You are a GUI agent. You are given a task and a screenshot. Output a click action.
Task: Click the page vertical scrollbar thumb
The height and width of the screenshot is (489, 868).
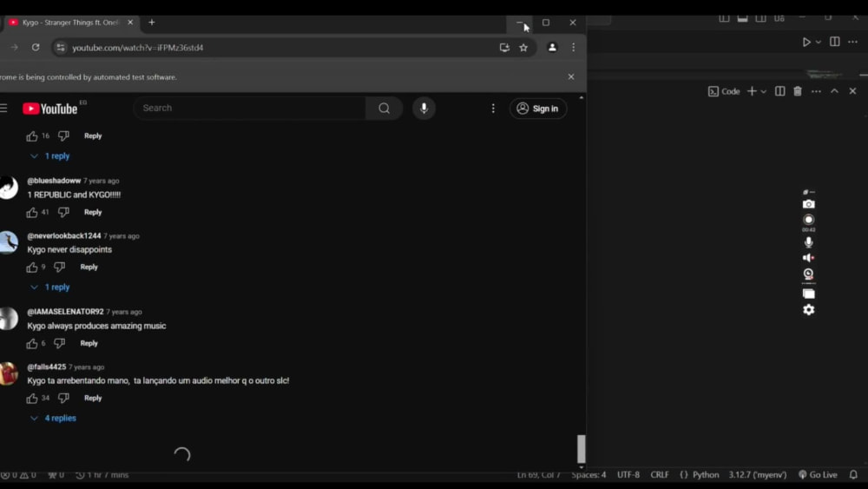coord(582,448)
